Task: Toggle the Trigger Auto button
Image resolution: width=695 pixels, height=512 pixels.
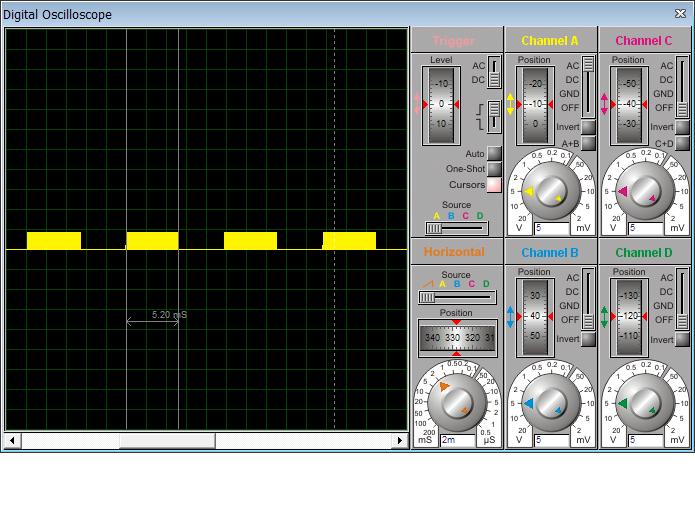Action: point(494,154)
